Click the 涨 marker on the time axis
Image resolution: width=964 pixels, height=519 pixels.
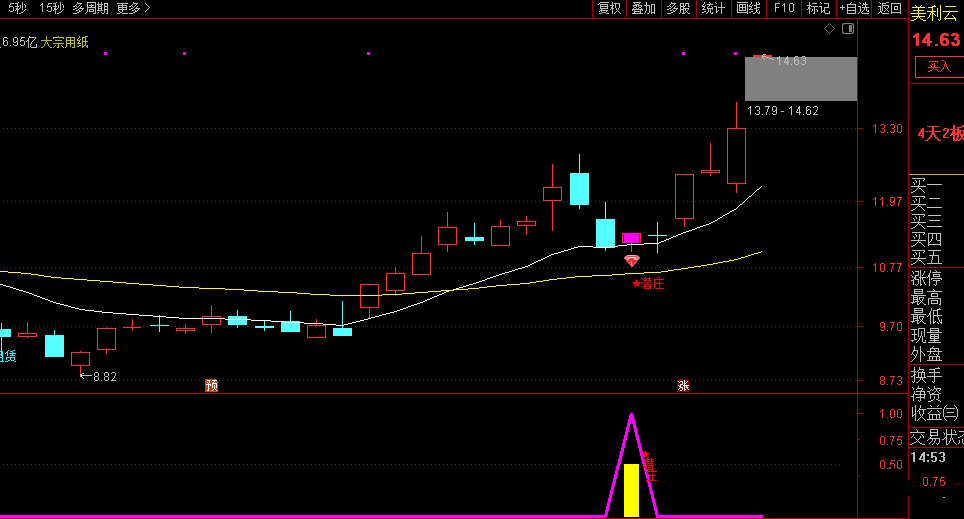point(684,385)
